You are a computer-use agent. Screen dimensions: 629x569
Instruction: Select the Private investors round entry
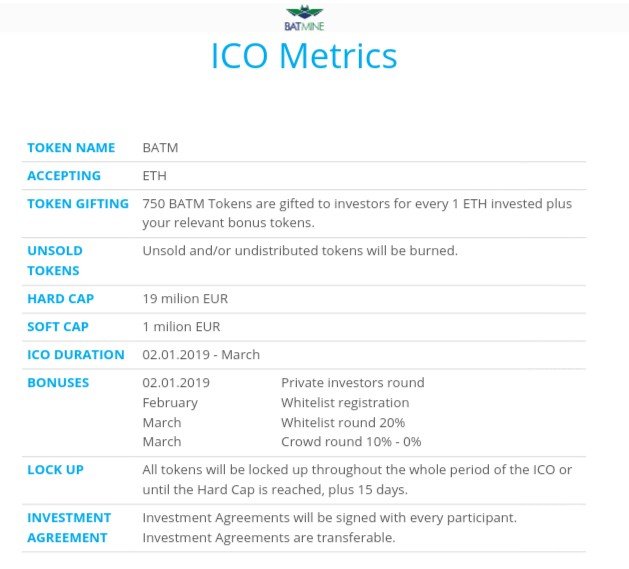353,383
